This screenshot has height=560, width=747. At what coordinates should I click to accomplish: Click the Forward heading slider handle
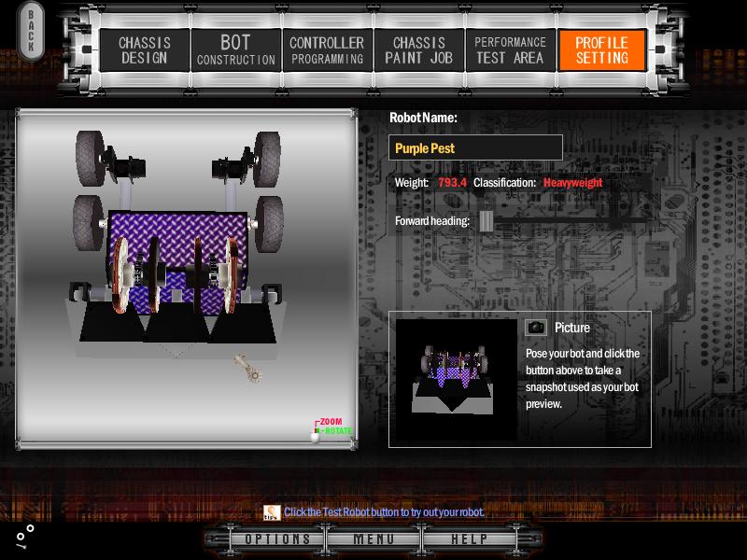486,221
